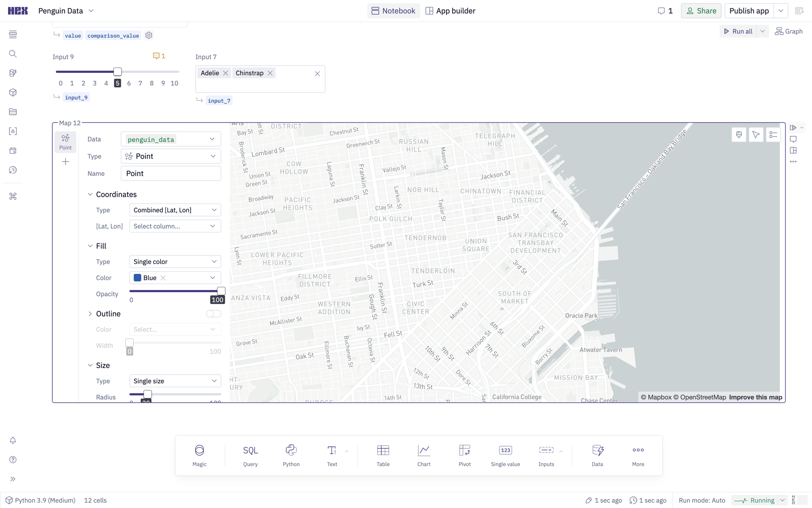Add a SQL Query cell
This screenshot has height=508, width=812.
[250, 456]
